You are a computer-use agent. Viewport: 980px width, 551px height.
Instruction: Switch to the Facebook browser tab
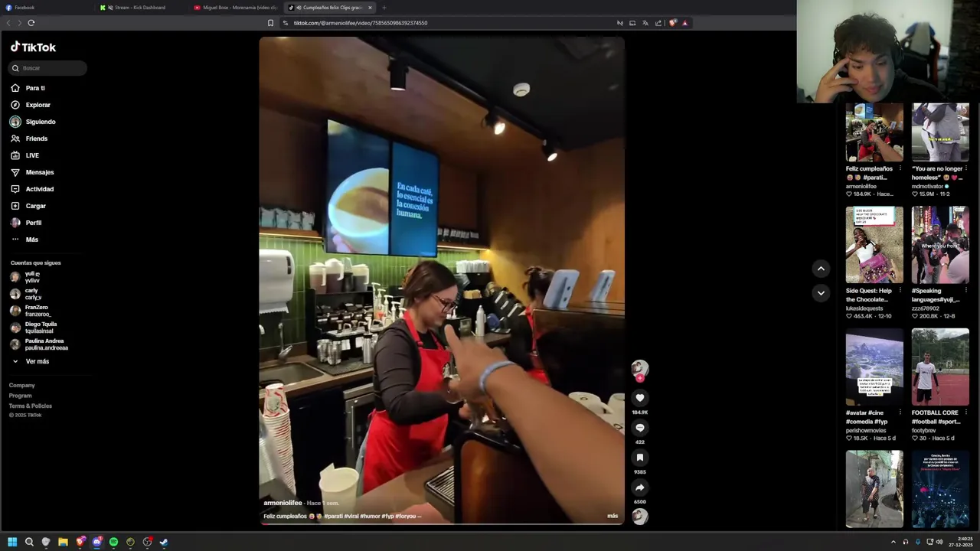pyautogui.click(x=46, y=8)
